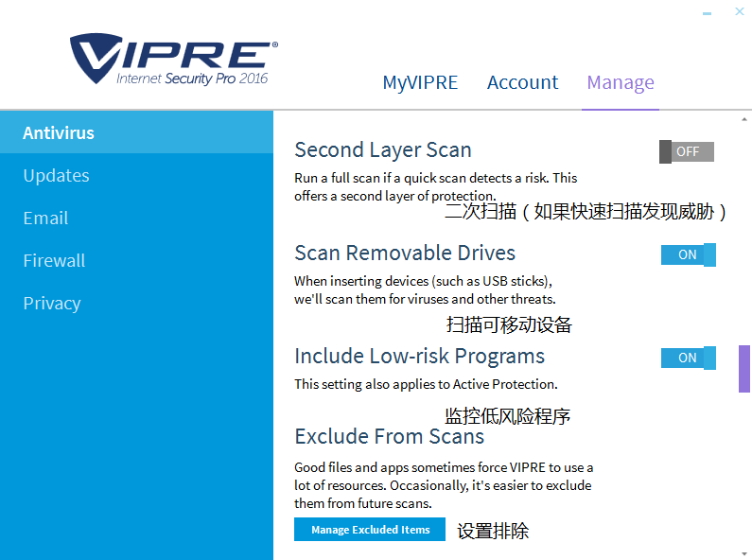Click the purple vertical scrollbar thumb
This screenshot has height=560, width=752.
pyautogui.click(x=743, y=369)
